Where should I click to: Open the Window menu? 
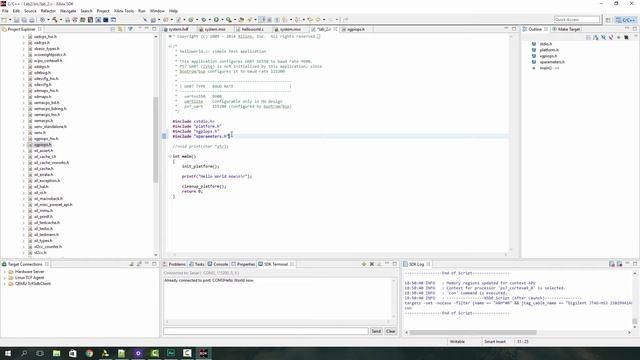pos(157,11)
